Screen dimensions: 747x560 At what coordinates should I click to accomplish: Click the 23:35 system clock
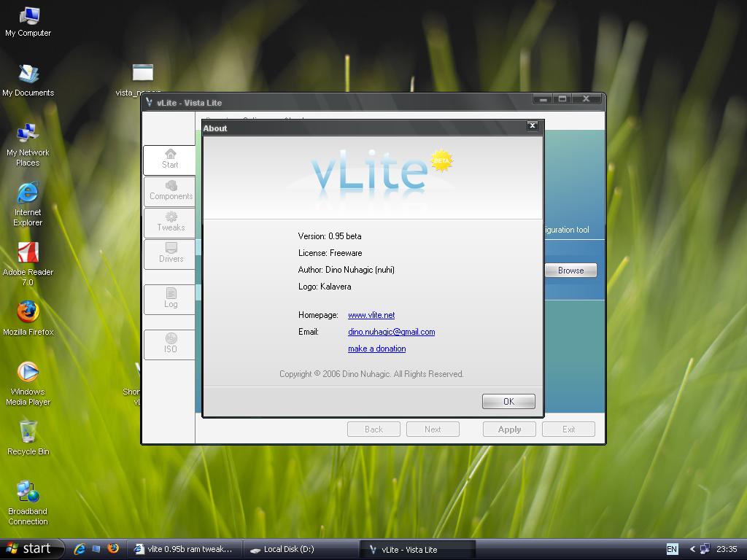(727, 549)
